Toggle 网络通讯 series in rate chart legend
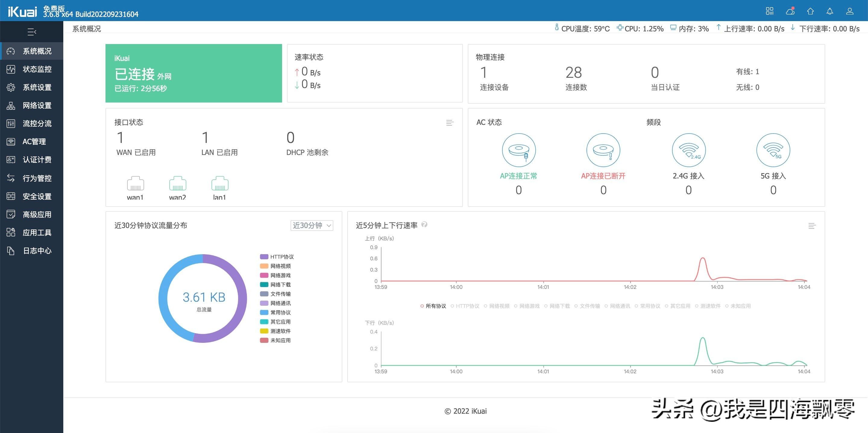This screenshot has height=433, width=868. pyautogui.click(x=617, y=306)
